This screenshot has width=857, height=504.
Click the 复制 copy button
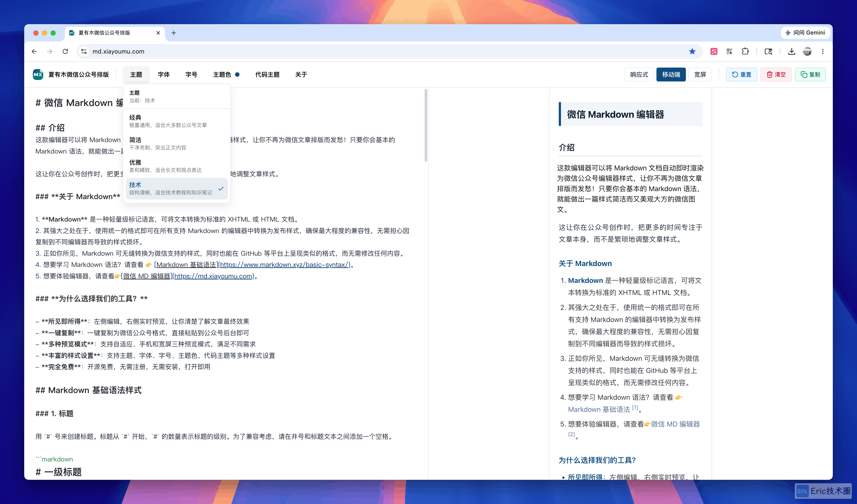coord(810,74)
